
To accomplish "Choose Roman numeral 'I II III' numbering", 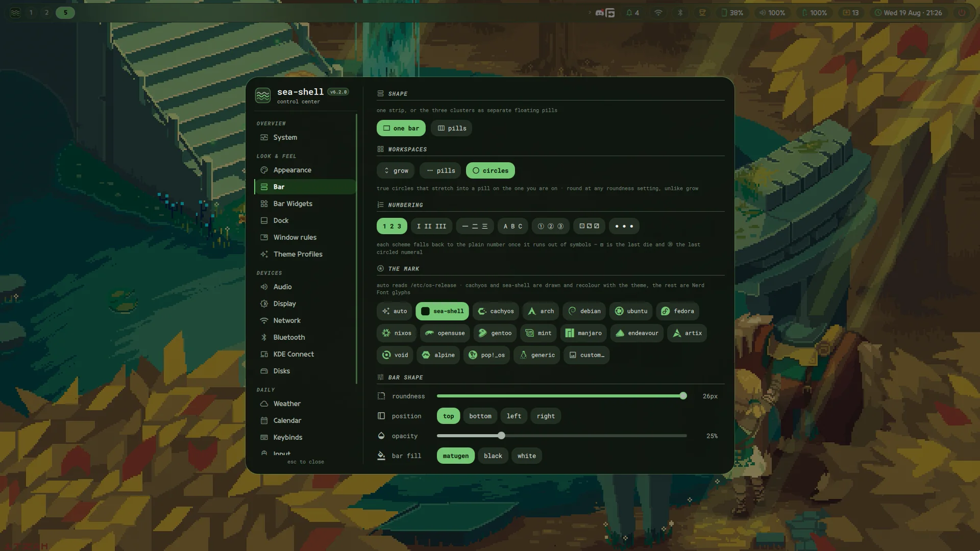I will coord(431,227).
